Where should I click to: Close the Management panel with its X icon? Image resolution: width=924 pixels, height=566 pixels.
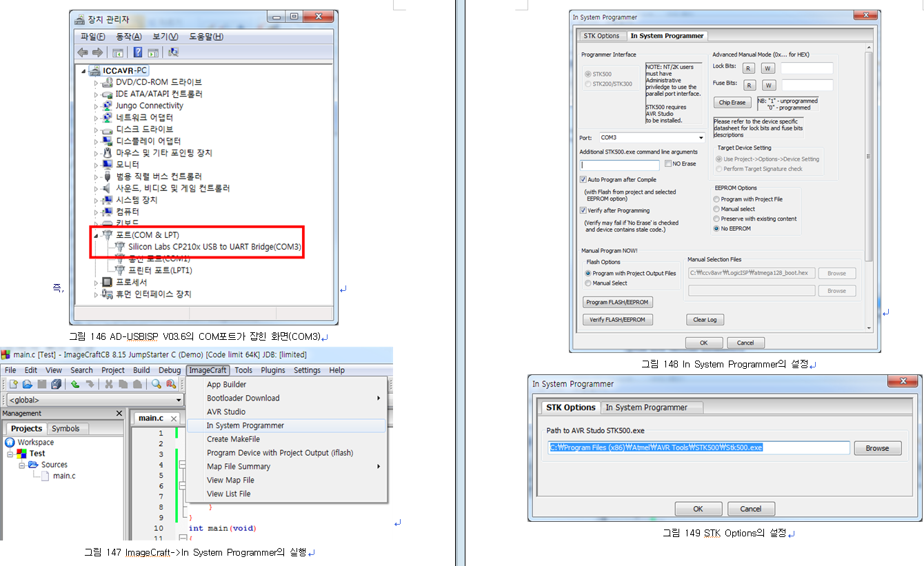[x=119, y=414]
